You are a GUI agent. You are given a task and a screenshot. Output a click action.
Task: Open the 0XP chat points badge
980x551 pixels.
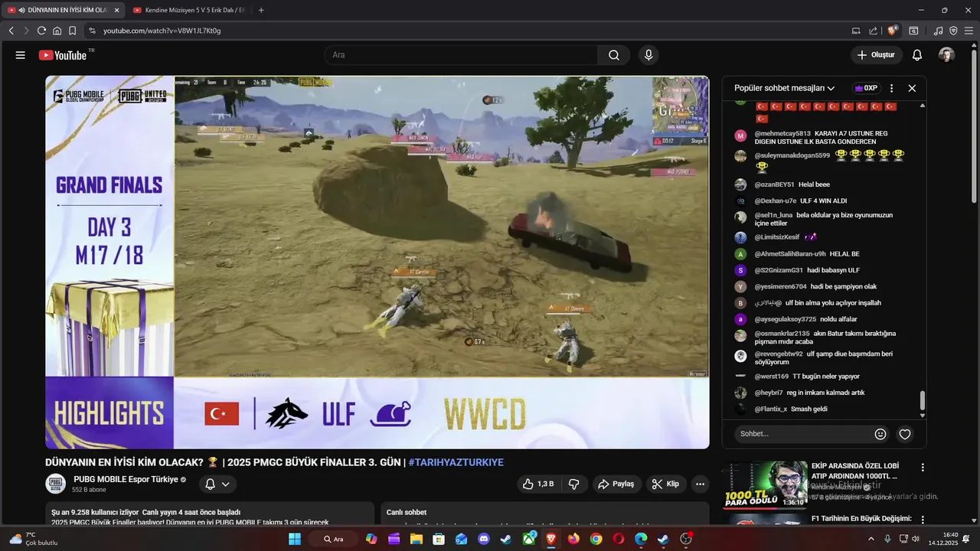click(x=866, y=88)
